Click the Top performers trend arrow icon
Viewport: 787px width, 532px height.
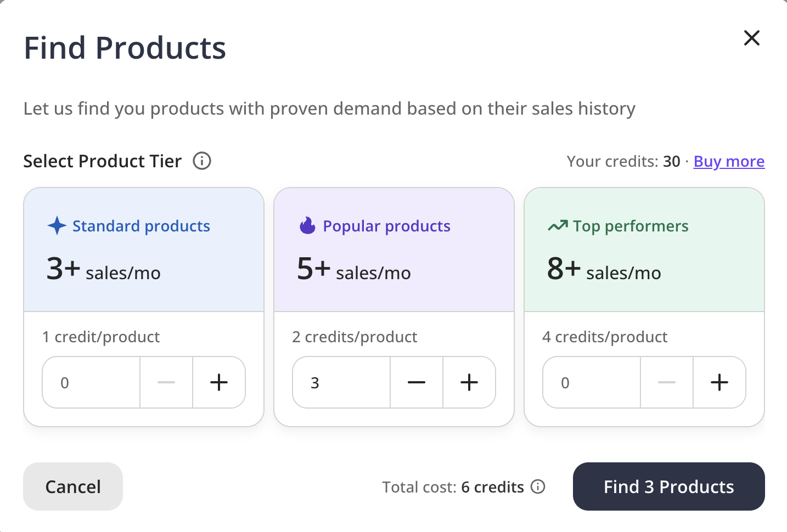(x=558, y=225)
